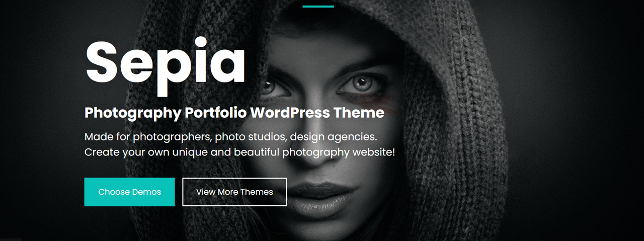Click the large Sepia title

(166, 63)
